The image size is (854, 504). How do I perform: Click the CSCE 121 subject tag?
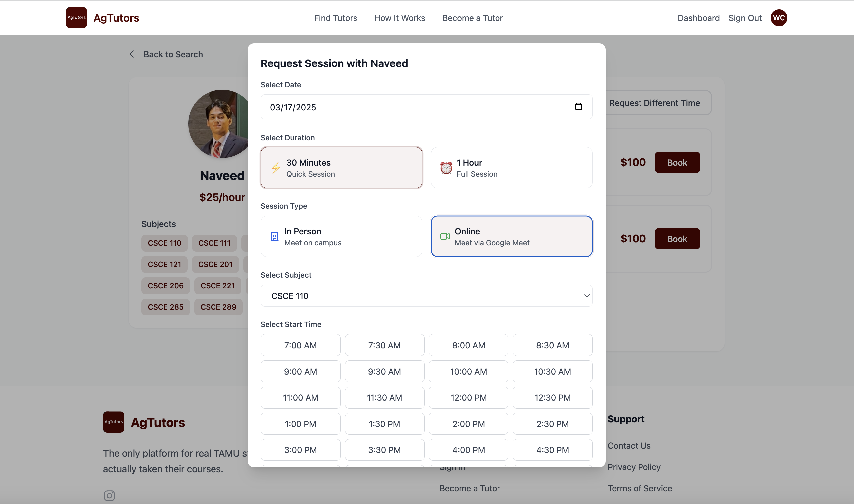(164, 264)
